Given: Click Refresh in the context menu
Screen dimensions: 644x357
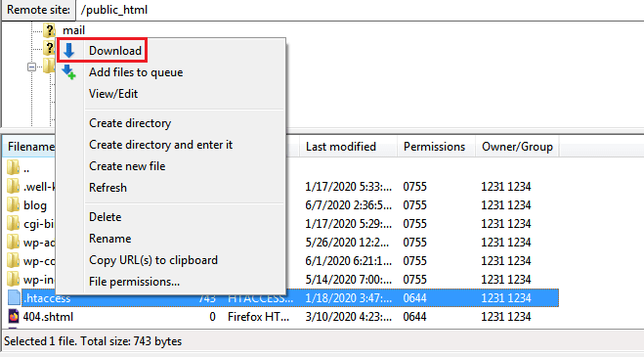Looking at the screenshot, I should click(x=108, y=188).
